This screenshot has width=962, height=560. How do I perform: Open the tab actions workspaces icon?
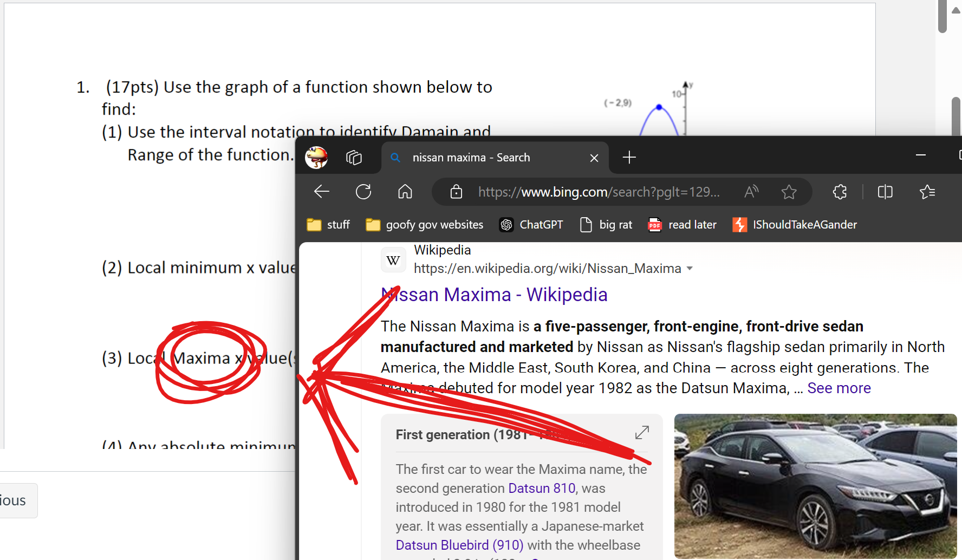(354, 158)
